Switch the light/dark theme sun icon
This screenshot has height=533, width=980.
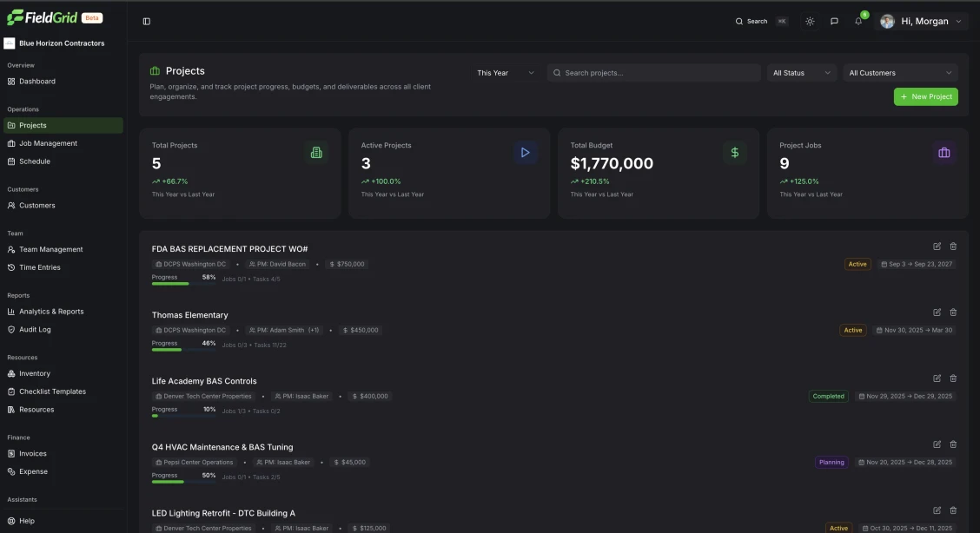(x=810, y=21)
